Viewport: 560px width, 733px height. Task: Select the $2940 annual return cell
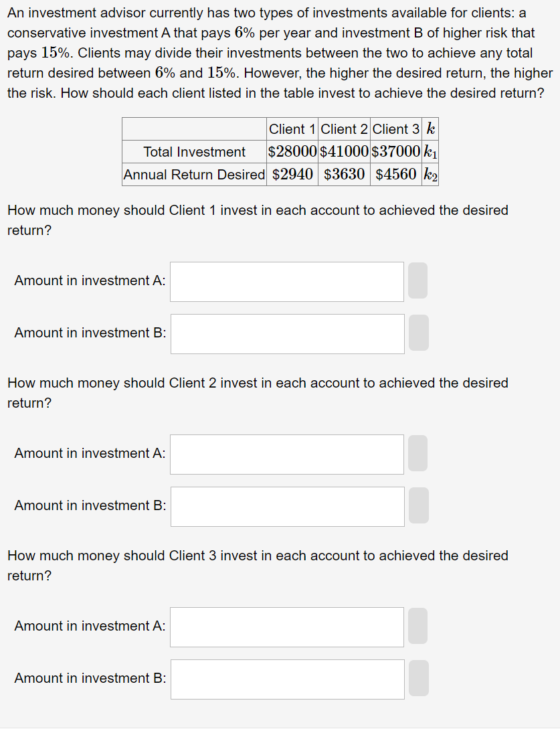[292, 174]
